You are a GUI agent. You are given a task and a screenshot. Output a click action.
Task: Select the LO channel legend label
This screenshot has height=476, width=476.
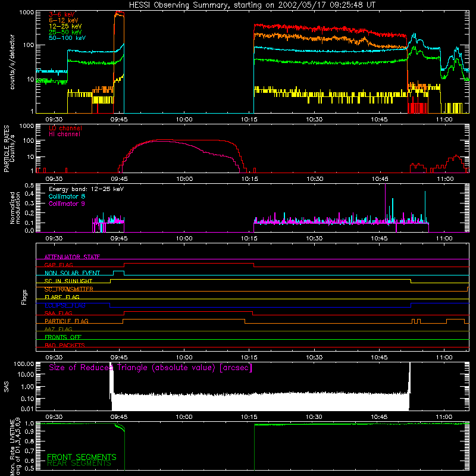tap(65, 128)
